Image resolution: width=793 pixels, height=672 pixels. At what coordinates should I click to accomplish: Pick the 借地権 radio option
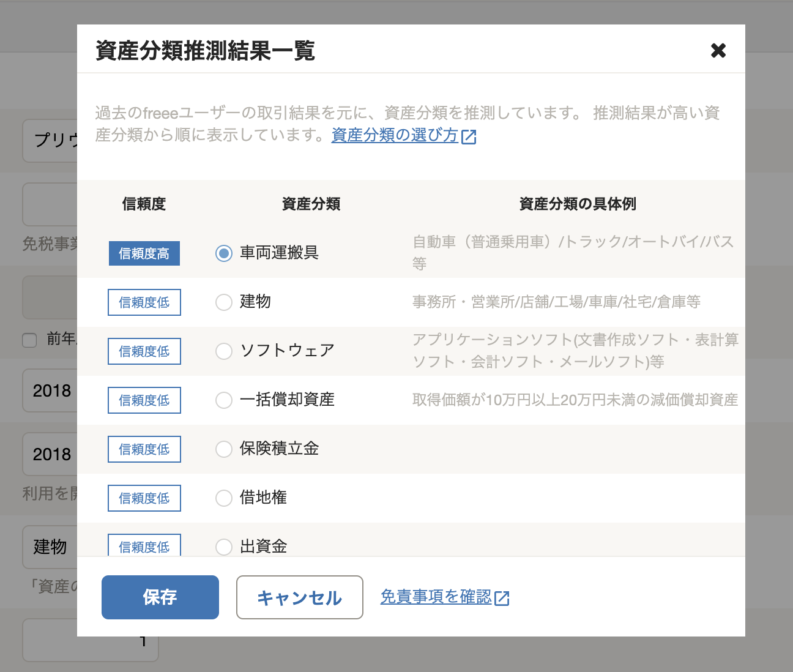224,498
